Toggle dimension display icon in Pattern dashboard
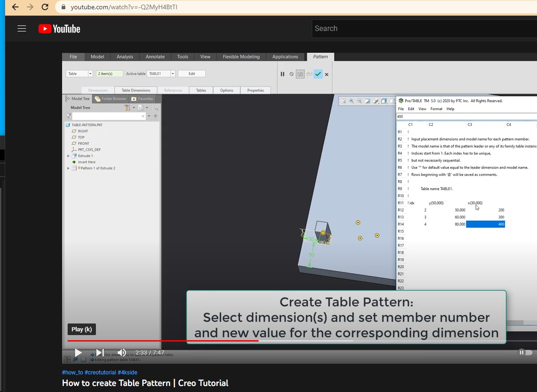The width and height of the screenshot is (537, 392). pos(300,74)
